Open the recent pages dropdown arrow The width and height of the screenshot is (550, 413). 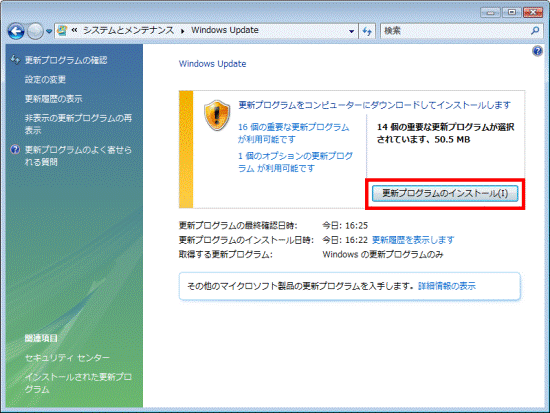pyautogui.click(x=49, y=32)
